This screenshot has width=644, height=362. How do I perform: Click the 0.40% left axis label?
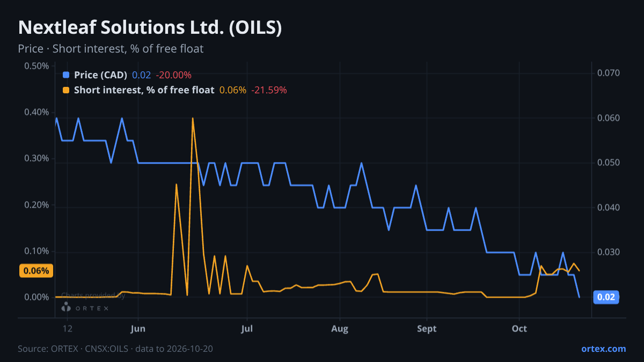pos(36,112)
